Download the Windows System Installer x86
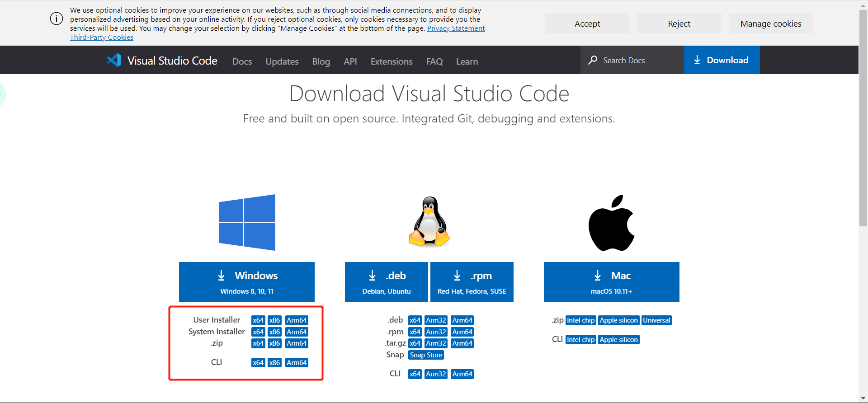This screenshot has height=403, width=868. click(275, 332)
